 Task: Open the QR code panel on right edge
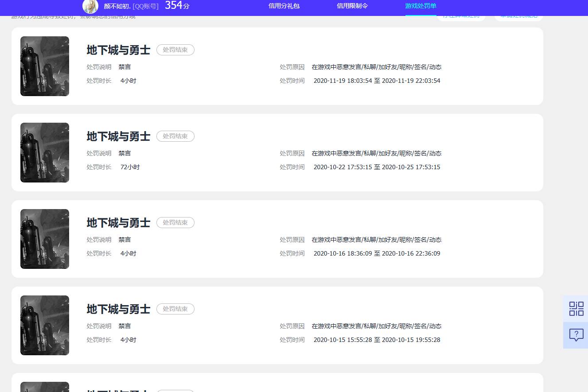pos(576,309)
